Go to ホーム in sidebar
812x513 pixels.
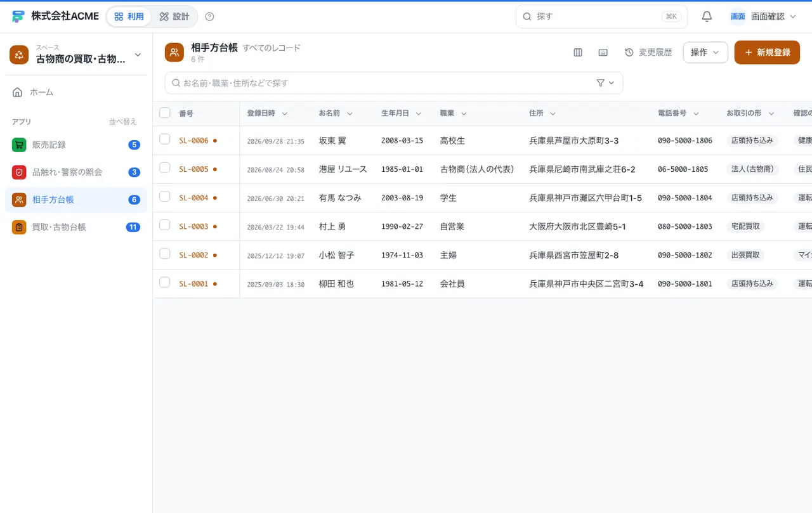click(x=76, y=92)
